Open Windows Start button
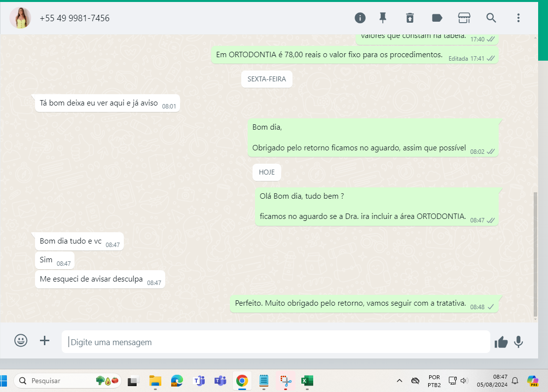 (x=3, y=381)
